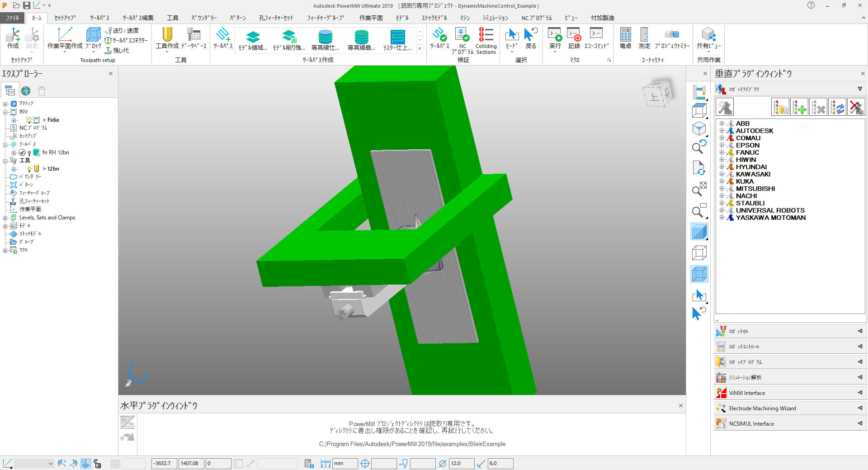
Task: Click the NC プログラム verification icon
Action: (462, 41)
